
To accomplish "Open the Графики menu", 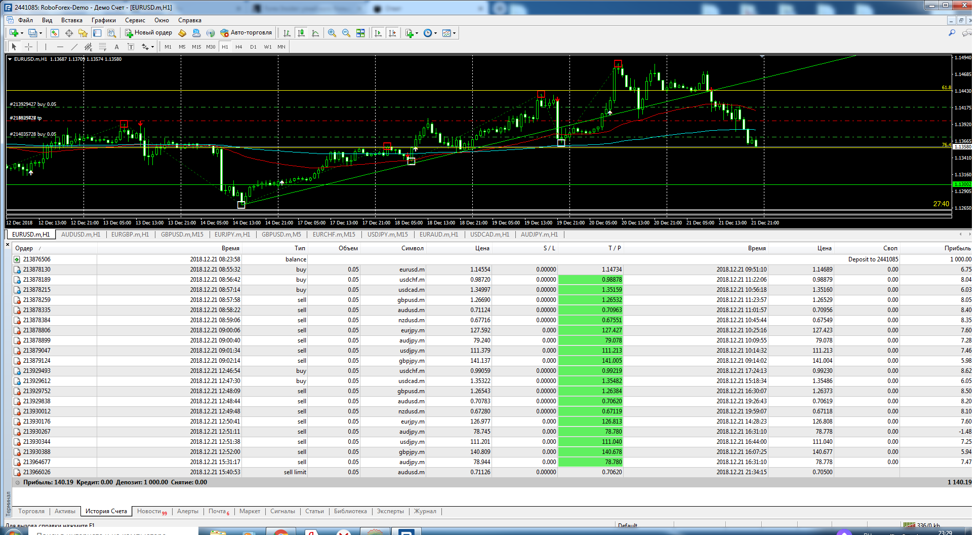I will [x=104, y=20].
